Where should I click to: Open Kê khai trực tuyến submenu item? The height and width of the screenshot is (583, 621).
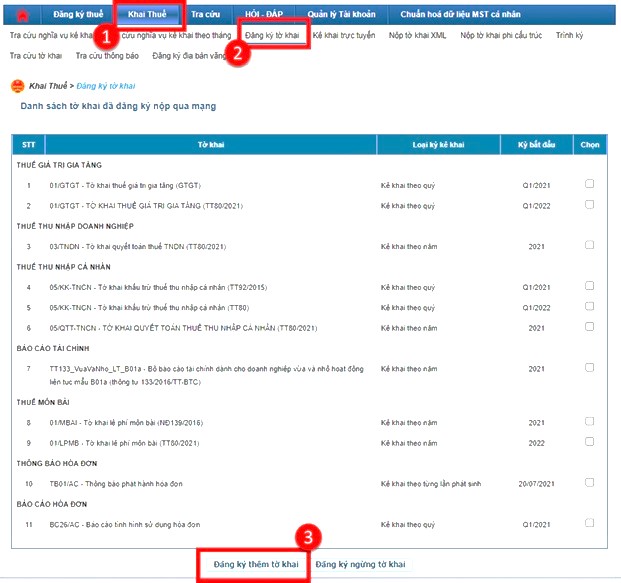click(x=344, y=35)
